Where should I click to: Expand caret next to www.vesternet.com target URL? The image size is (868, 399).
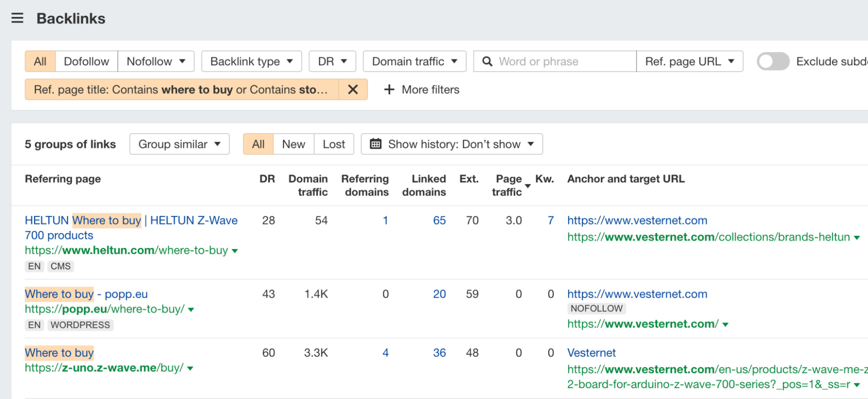point(724,324)
